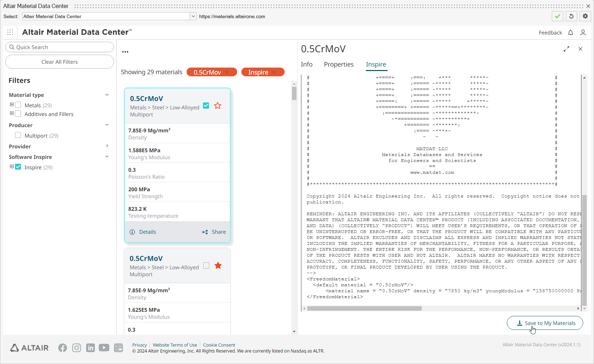
Task: Open the three-dots more options menu
Action: click(125, 52)
